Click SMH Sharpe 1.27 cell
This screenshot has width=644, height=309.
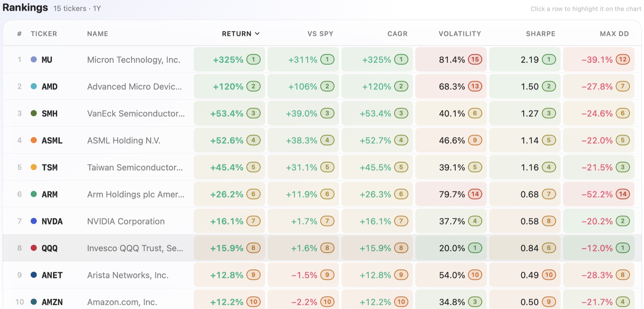pos(525,114)
